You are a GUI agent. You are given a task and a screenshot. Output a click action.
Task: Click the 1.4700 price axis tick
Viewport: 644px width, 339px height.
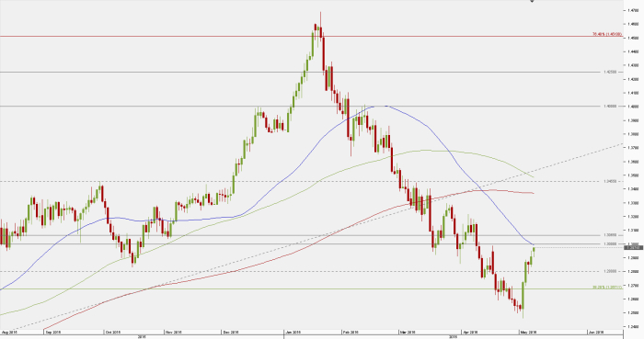(x=633, y=10)
